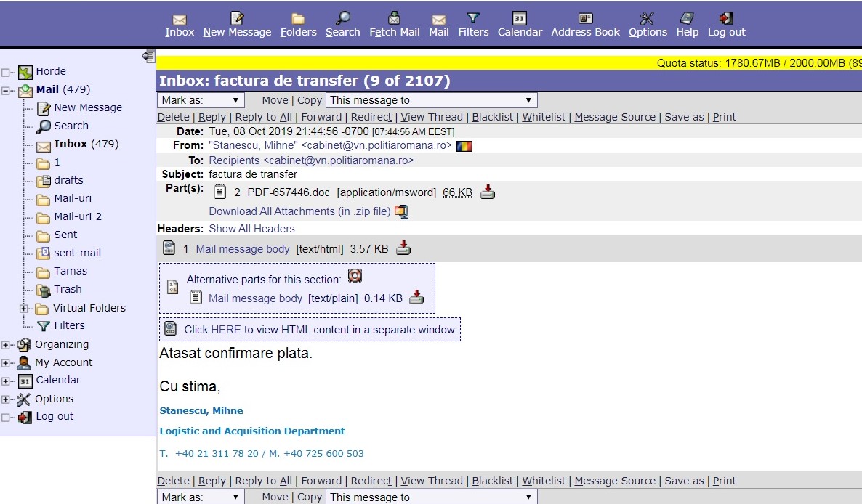Expand the Virtual Folders tree node
862x504 pixels.
[x=24, y=309]
